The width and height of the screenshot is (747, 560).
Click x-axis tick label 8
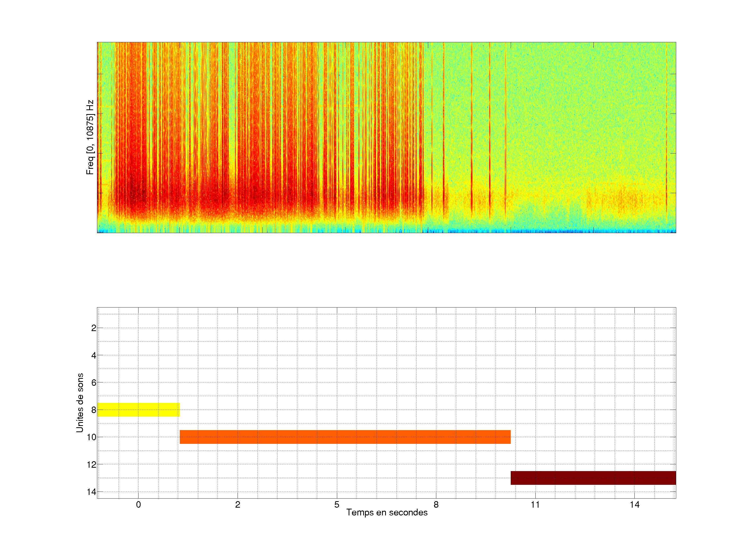(436, 505)
